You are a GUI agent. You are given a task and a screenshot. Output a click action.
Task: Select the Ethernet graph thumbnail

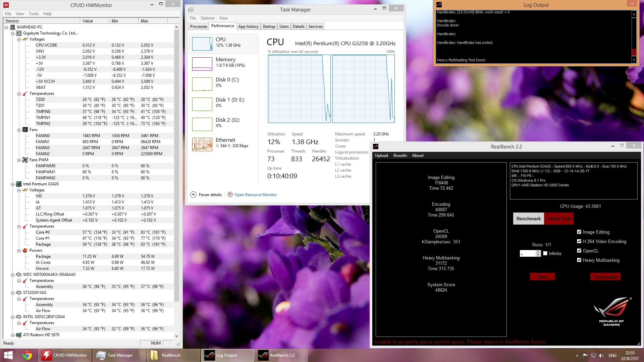coord(202,144)
